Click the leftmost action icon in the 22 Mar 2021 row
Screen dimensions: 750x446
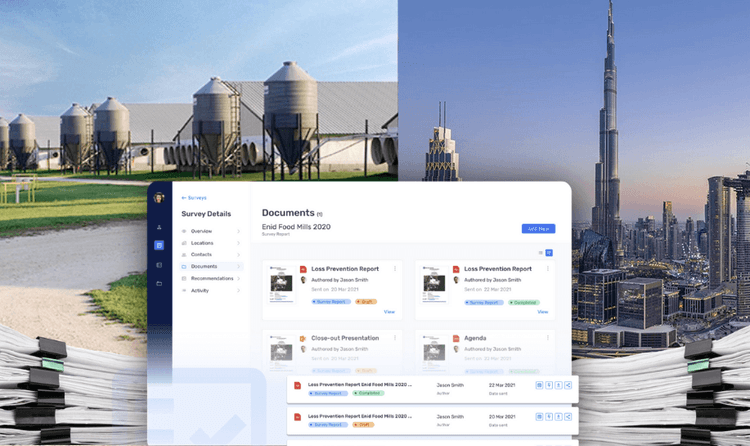coord(539,385)
